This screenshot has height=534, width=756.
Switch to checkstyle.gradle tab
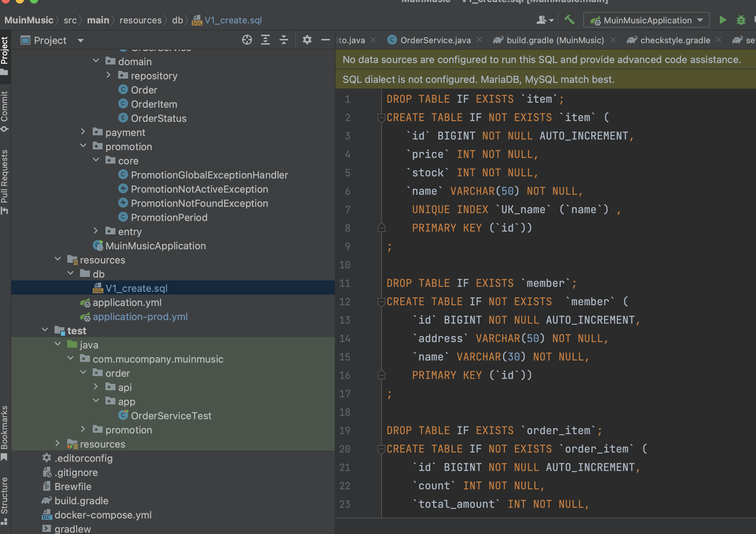(x=675, y=40)
